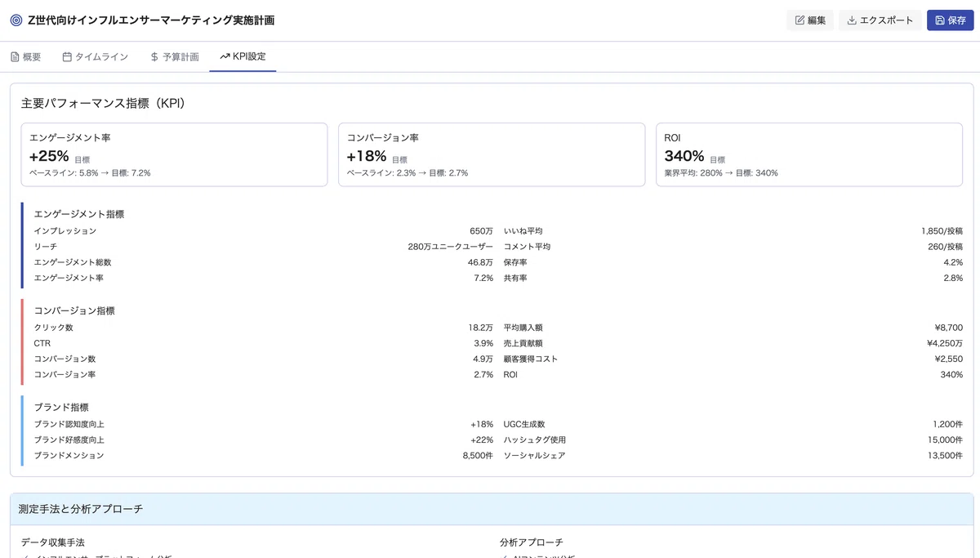The height and width of the screenshot is (558, 980).
Task: Click the dollar icon on the 予算計画 tab
Action: pos(154,57)
